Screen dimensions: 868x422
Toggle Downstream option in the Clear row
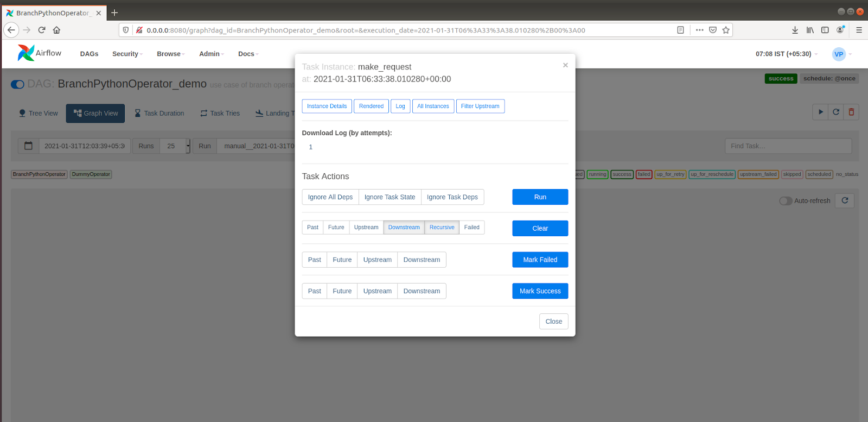point(404,228)
